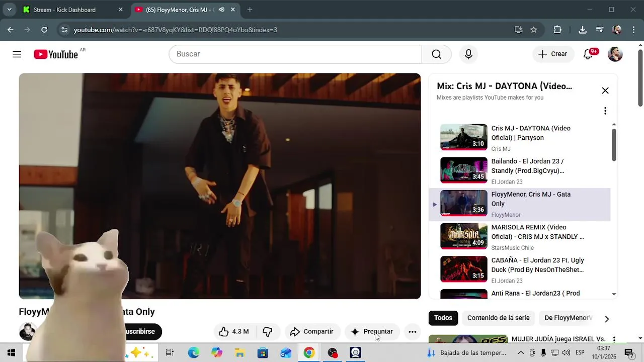Click the playlist scrollbar up arrow
The image size is (644, 362).
pyautogui.click(x=614, y=124)
